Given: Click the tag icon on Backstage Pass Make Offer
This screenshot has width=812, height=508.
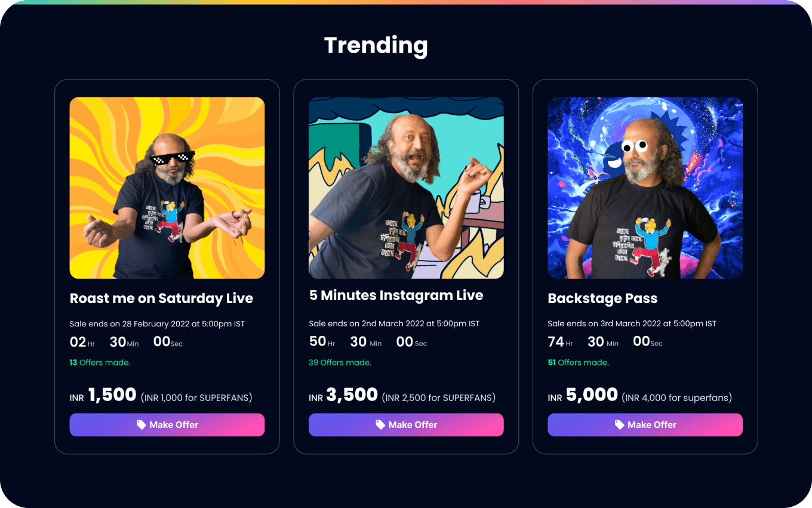Looking at the screenshot, I should [619, 425].
